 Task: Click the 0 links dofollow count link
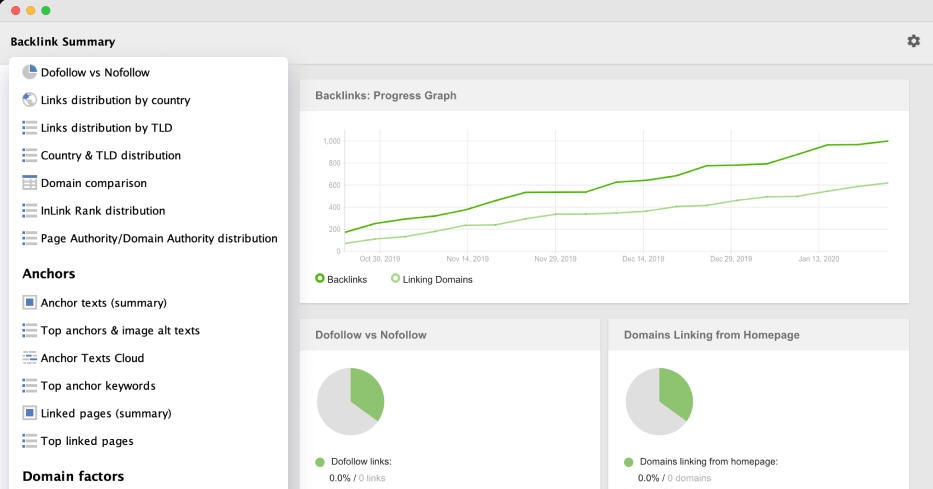pos(371,478)
